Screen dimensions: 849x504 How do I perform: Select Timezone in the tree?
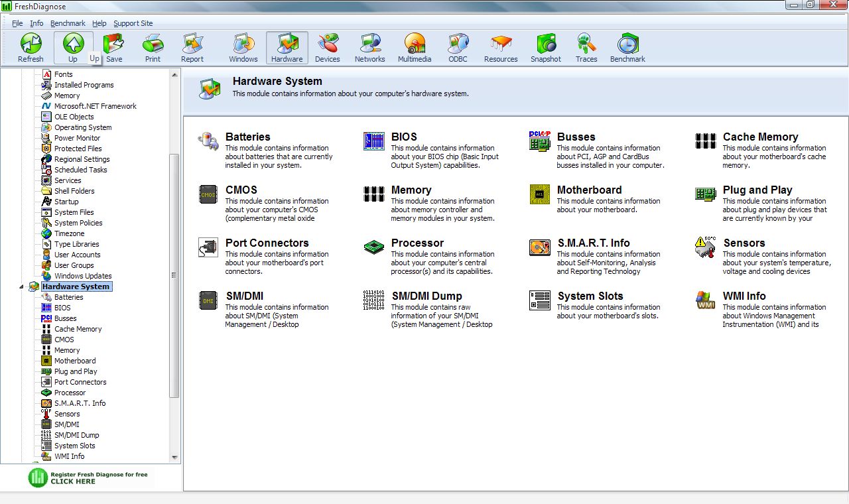tap(69, 233)
